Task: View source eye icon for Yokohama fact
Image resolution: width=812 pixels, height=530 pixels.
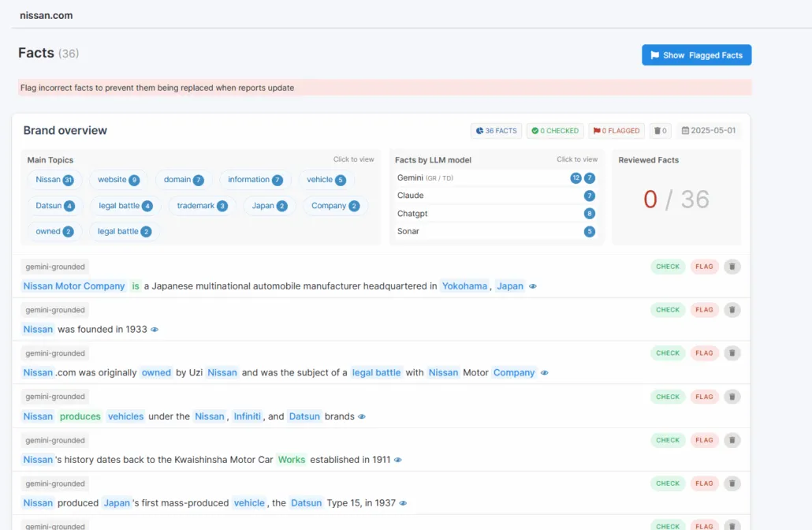Action: pyautogui.click(x=533, y=286)
